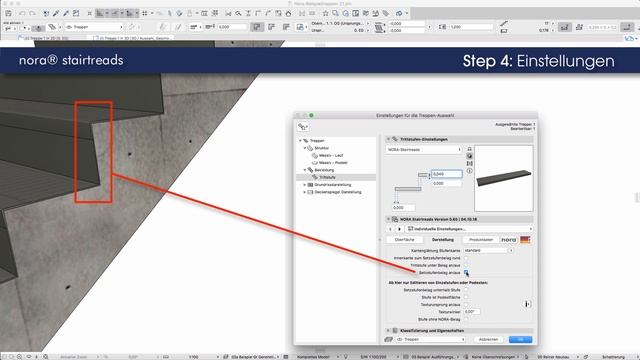Select the highlighted stair flight icon in info box
The image size is (640, 360).
coord(564,27)
